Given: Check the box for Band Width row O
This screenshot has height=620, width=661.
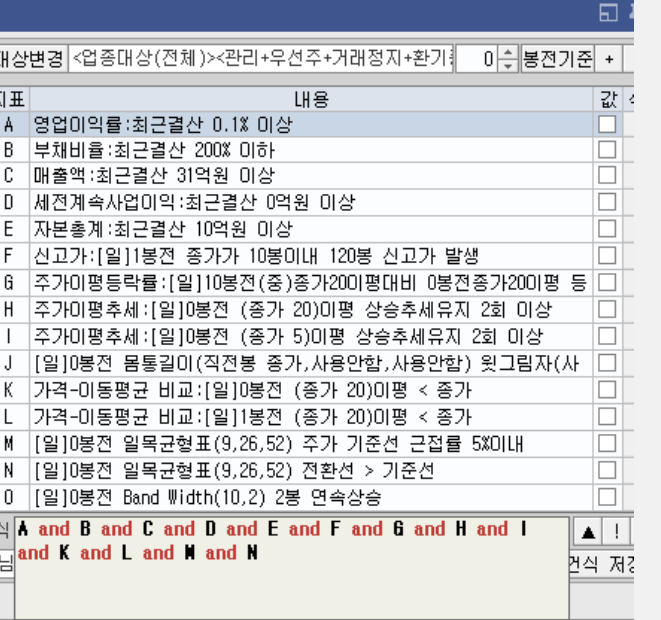Looking at the screenshot, I should tap(606, 497).
